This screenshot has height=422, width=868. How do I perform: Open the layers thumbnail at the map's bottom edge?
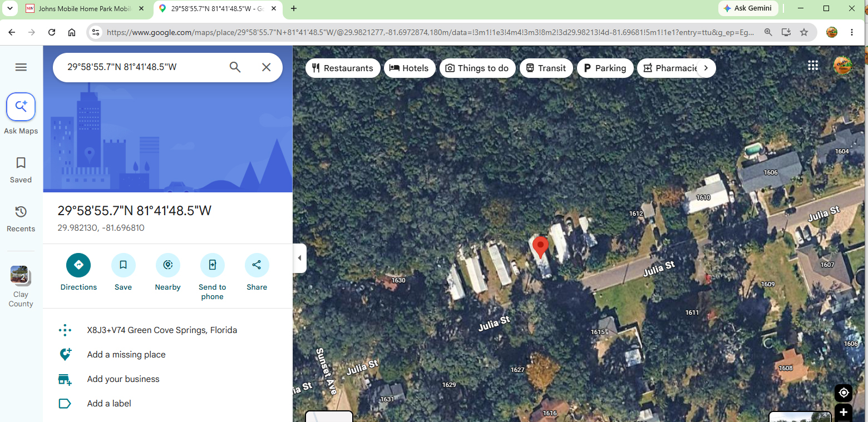(329, 416)
